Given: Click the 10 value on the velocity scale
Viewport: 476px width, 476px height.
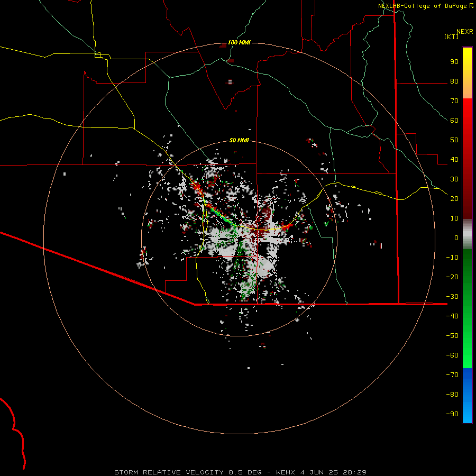Looking at the screenshot, I should (454, 218).
